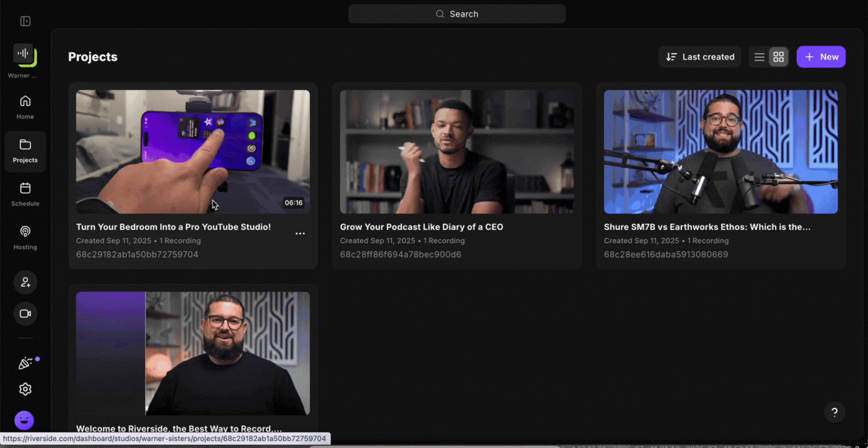Open the purple smiley profile avatar
Screen dimensions: 868x448
click(24, 420)
